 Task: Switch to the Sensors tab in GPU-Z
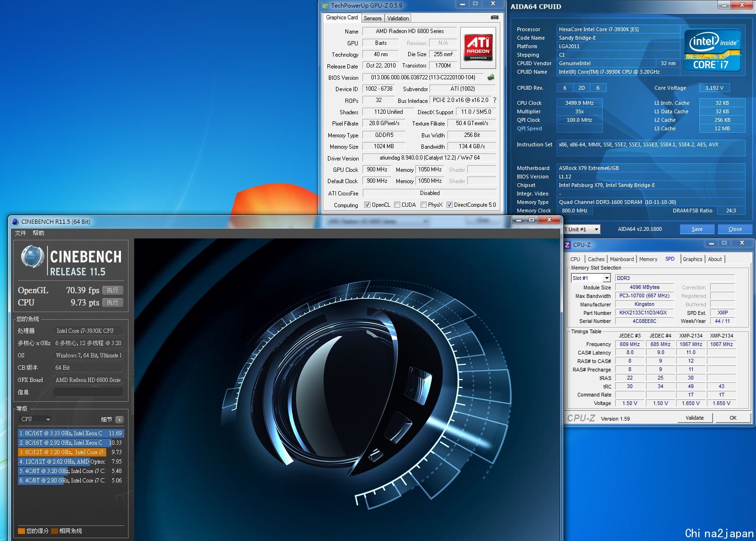[x=372, y=18]
